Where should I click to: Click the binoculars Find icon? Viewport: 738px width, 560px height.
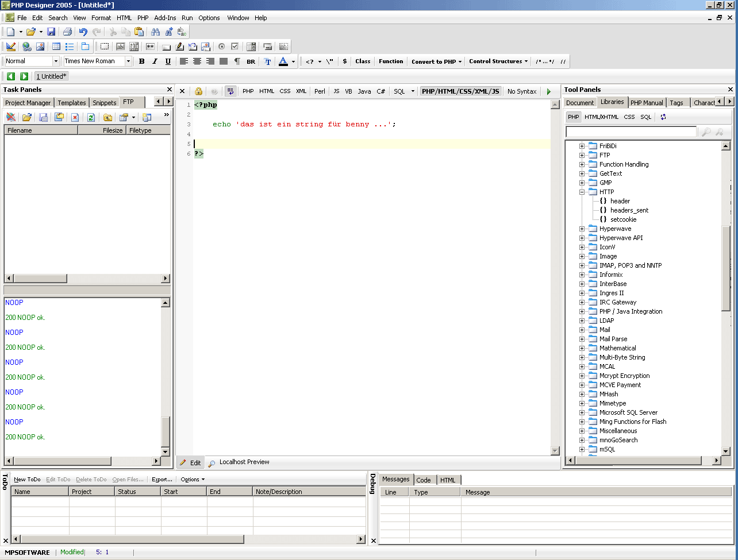coord(155,32)
